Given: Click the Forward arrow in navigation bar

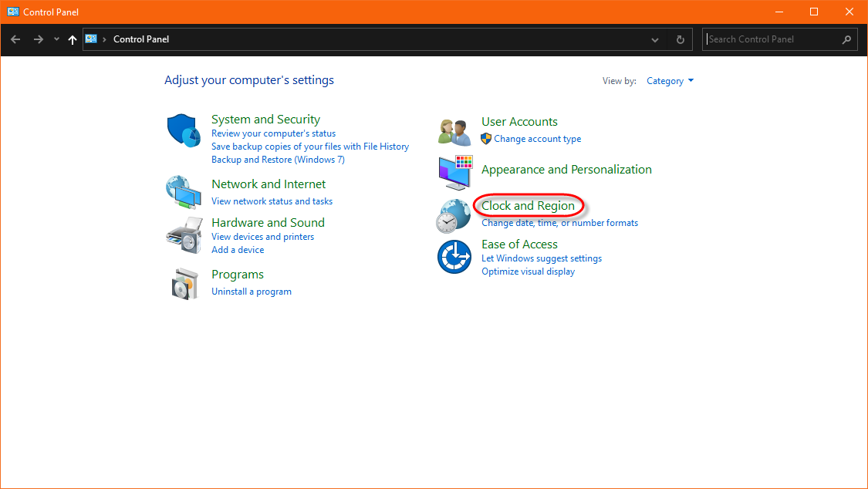Looking at the screenshot, I should click(x=39, y=39).
